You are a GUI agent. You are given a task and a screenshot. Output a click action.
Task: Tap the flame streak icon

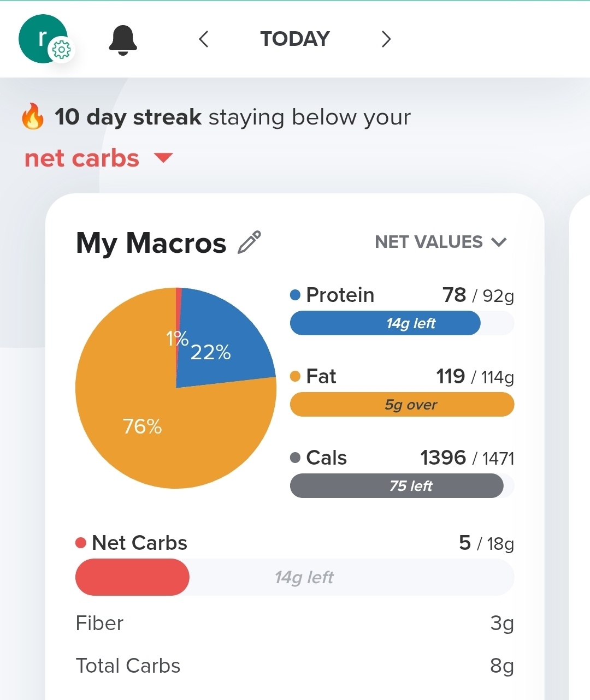(x=33, y=116)
